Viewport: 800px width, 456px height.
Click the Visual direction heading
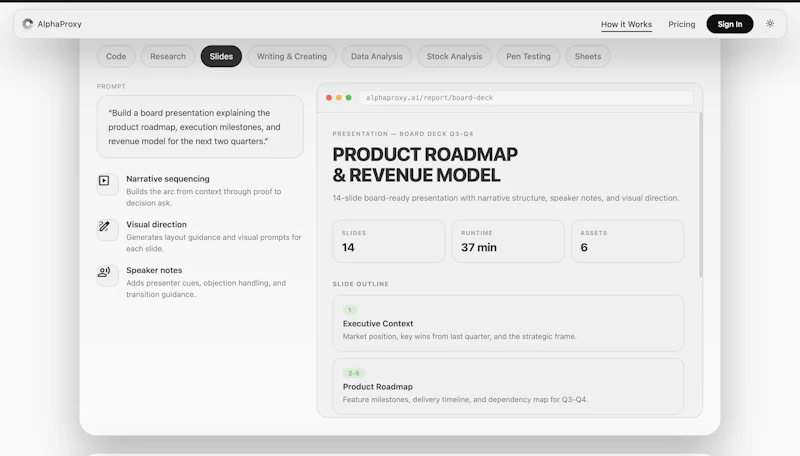coord(156,224)
